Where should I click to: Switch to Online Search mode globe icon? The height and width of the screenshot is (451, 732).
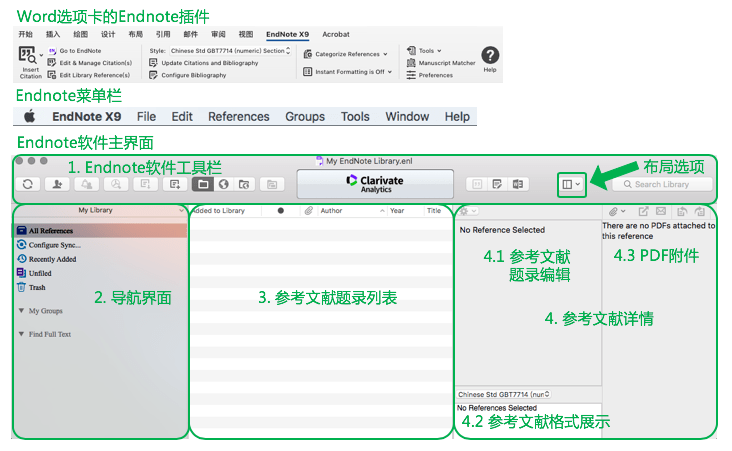click(224, 184)
